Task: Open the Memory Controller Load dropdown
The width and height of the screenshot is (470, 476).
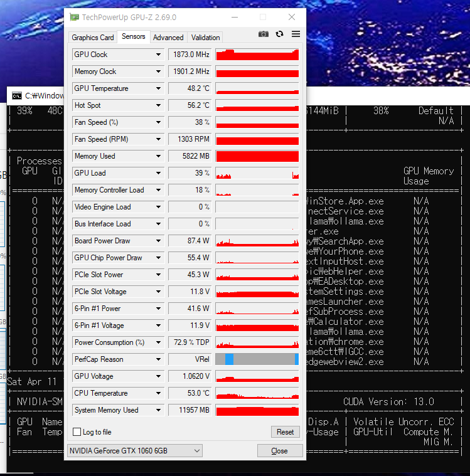Action: (x=158, y=190)
